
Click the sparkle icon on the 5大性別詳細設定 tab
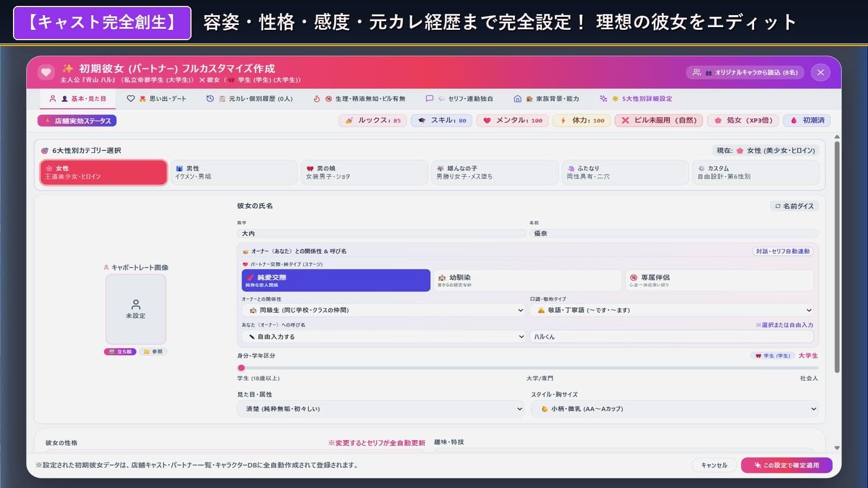[x=603, y=99]
